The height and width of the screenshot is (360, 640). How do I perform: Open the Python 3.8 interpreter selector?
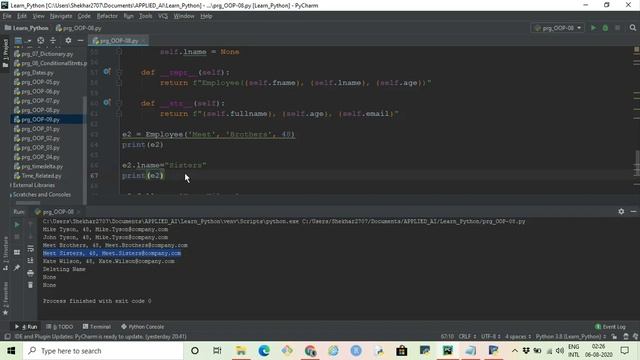coord(571,336)
